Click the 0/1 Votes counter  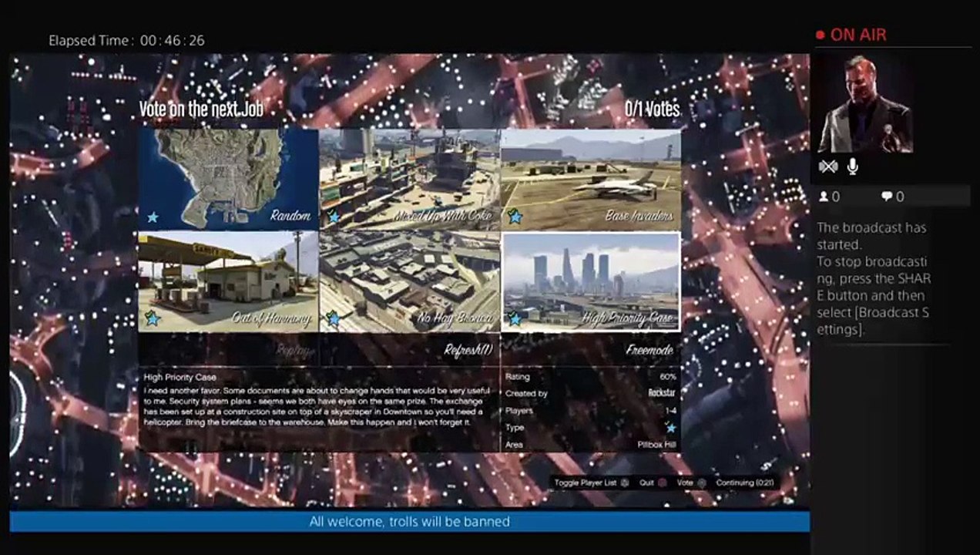[653, 109]
